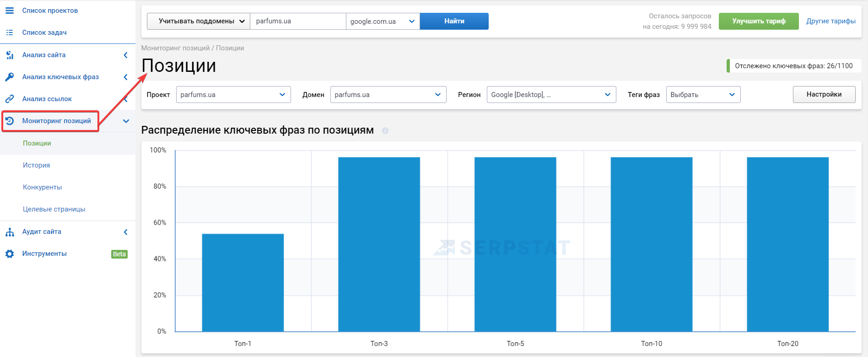Click the sitemap icon for Аудит сайта
868x357 pixels.
pos(10,232)
